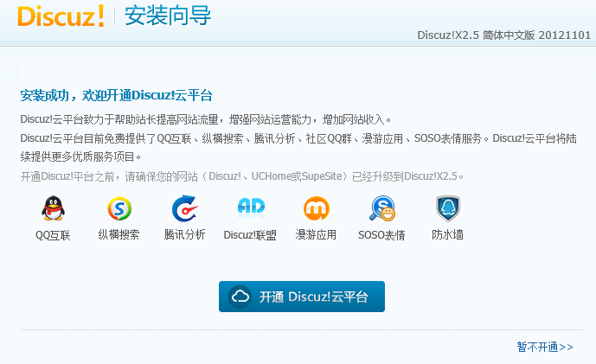The height and width of the screenshot is (364, 596).
Task: Click the gray note starting 开通Discuz!平台之前
Action: click(x=242, y=176)
